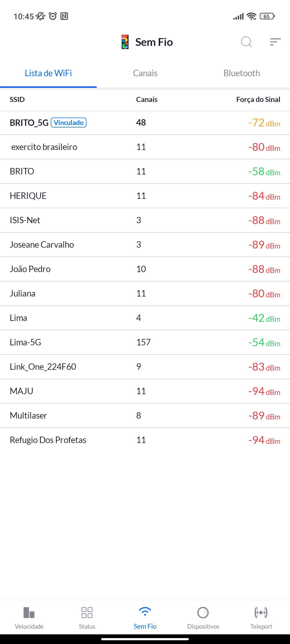Tap the SSID column header
This screenshot has width=290, height=644.
(x=17, y=100)
